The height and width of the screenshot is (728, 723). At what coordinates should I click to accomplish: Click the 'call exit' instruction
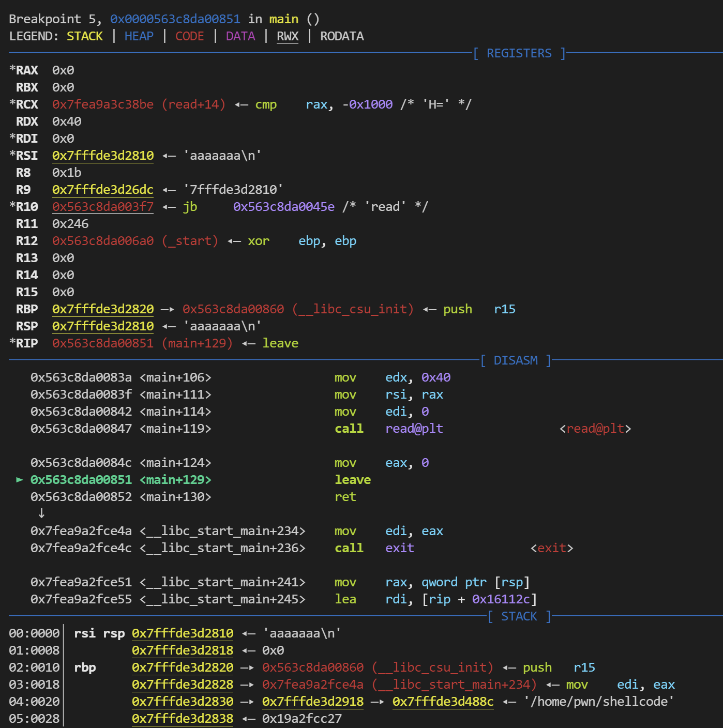[x=374, y=548]
